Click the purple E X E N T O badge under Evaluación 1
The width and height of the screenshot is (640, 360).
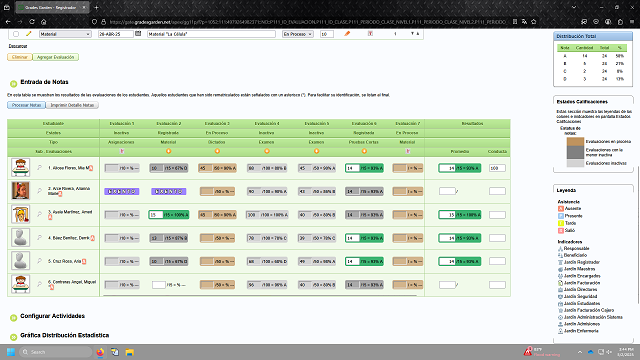122,191
